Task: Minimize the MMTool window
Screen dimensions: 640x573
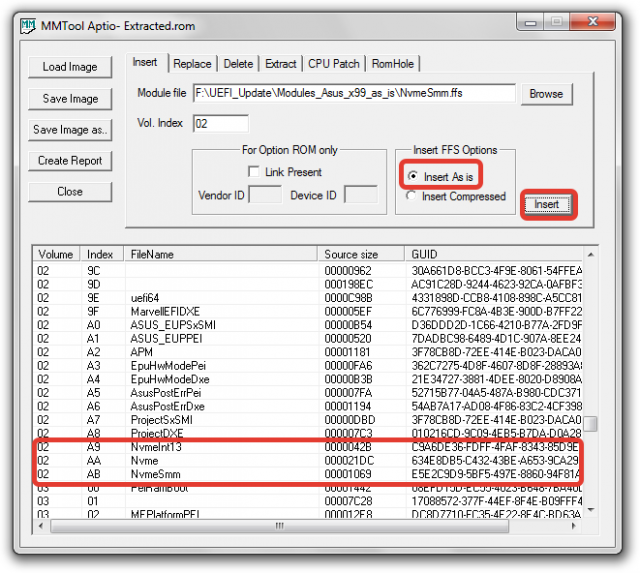Action: coord(530,22)
